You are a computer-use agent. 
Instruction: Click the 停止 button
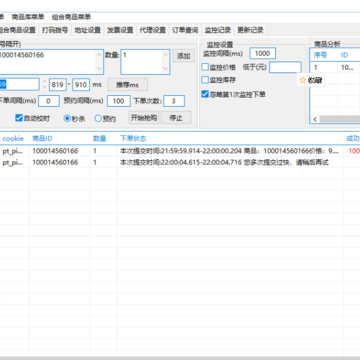176,118
